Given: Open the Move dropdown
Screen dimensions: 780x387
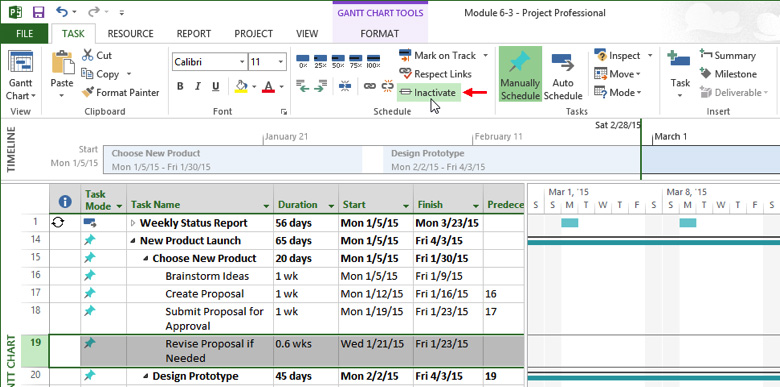Looking at the screenshot, I should click(618, 74).
